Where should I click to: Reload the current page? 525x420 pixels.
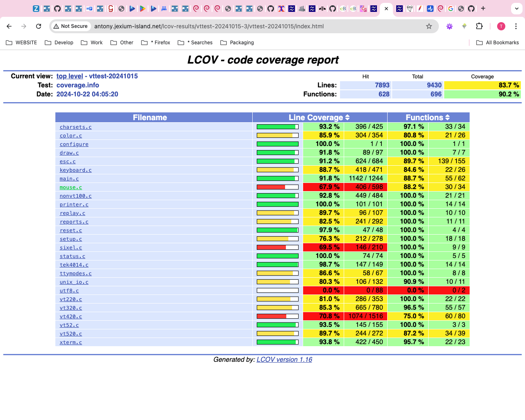39,26
